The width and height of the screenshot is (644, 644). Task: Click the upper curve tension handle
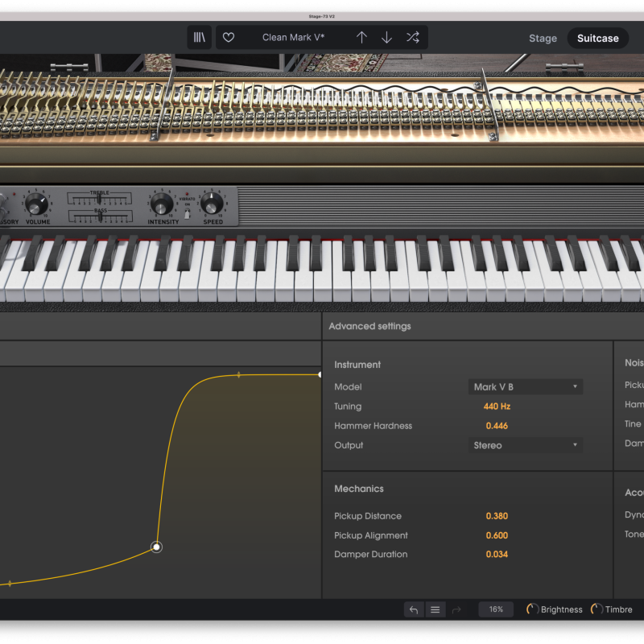(239, 374)
